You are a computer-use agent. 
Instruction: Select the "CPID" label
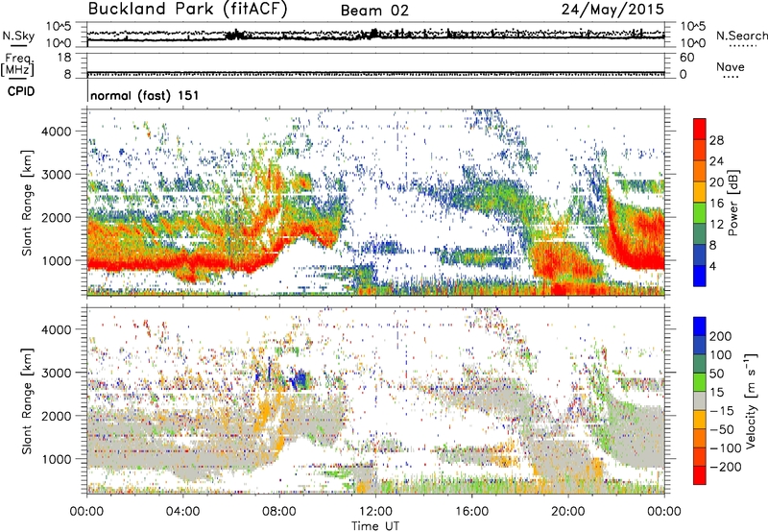tap(21, 91)
